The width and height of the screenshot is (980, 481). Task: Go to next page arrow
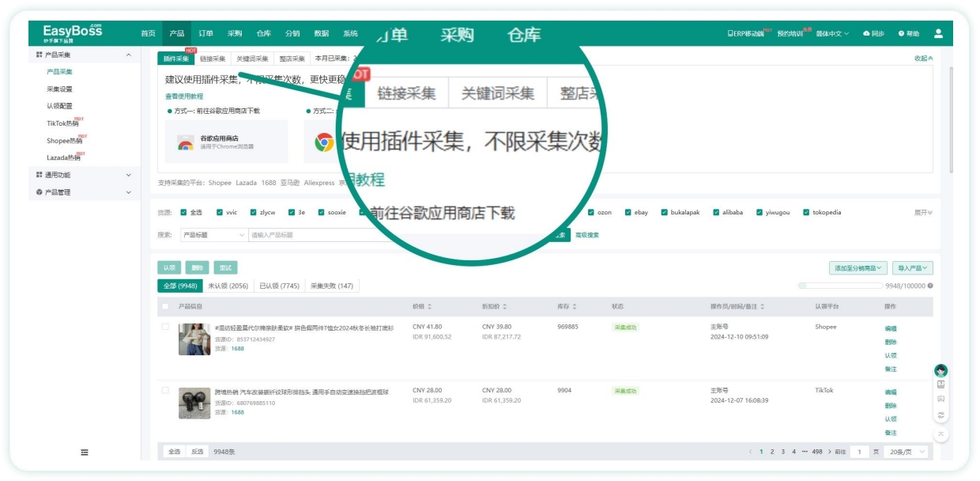coord(829,452)
